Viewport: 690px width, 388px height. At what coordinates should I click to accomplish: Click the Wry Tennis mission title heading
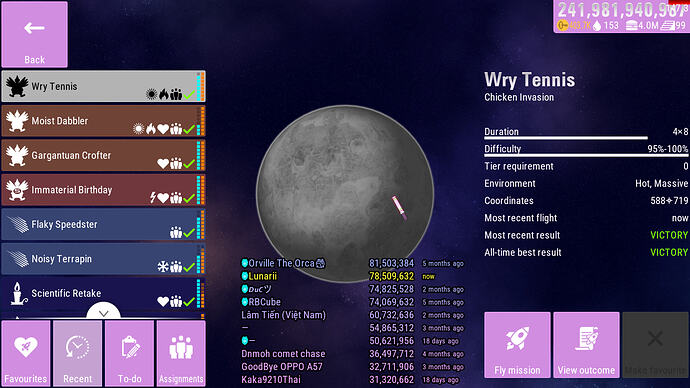529,80
